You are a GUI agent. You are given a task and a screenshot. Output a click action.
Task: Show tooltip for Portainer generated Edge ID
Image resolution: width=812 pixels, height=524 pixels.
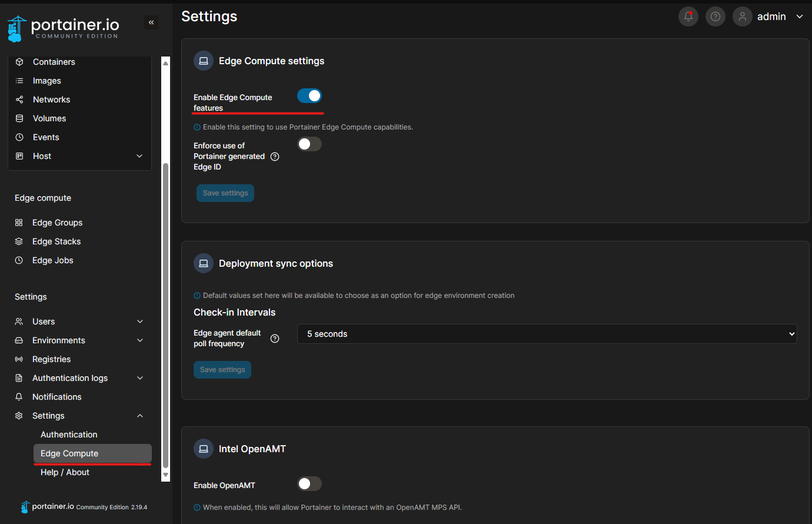tap(275, 157)
